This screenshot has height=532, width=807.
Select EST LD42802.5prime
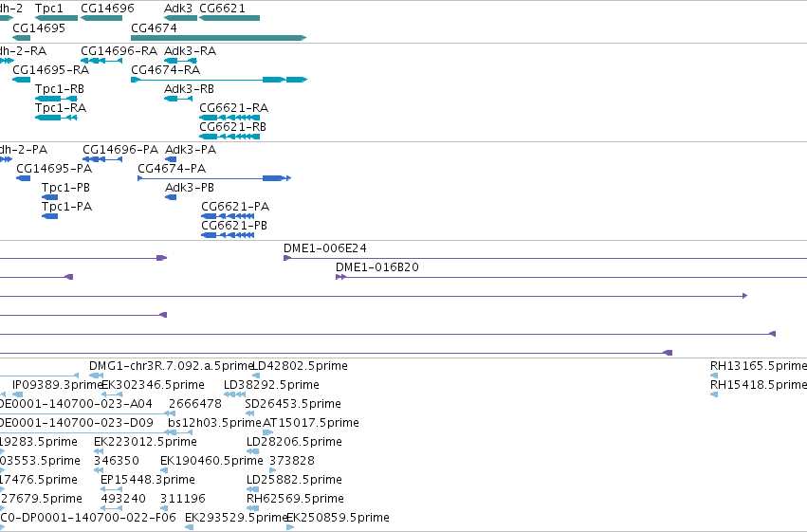coord(300,366)
